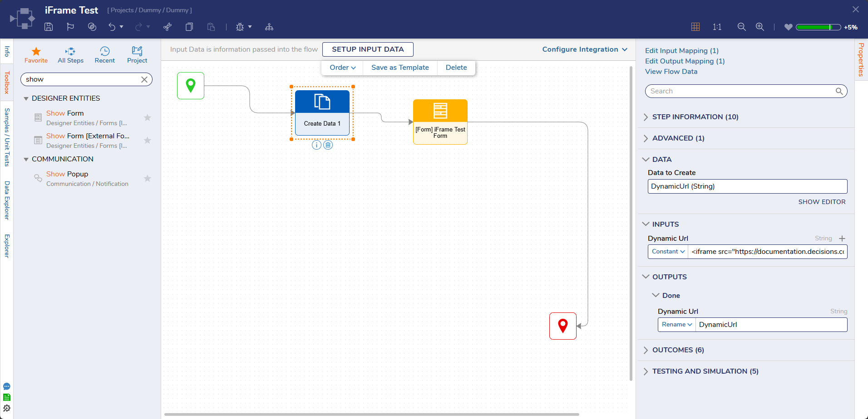Image resolution: width=868 pixels, height=419 pixels.
Task: Open the Edit Input Mapping link
Action: click(x=681, y=51)
